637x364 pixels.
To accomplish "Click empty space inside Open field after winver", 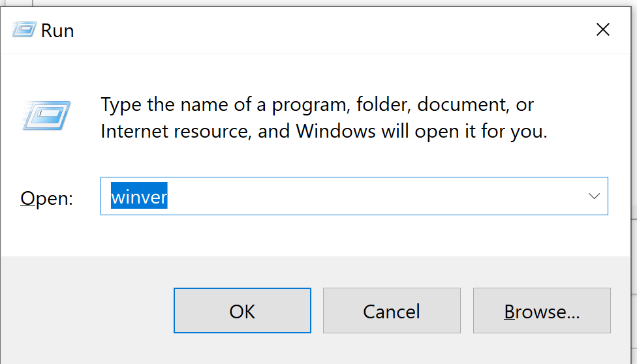I will [365, 196].
